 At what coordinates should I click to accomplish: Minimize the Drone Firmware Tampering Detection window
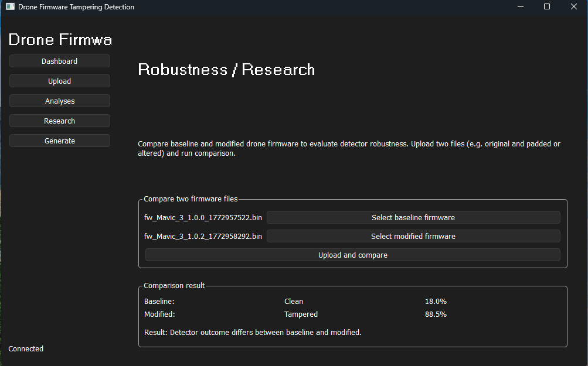tap(520, 6)
